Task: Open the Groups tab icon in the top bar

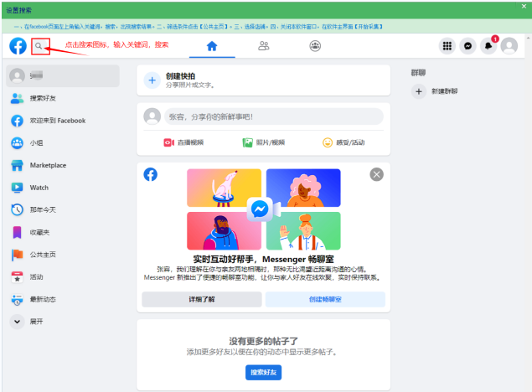Action: 315,46
